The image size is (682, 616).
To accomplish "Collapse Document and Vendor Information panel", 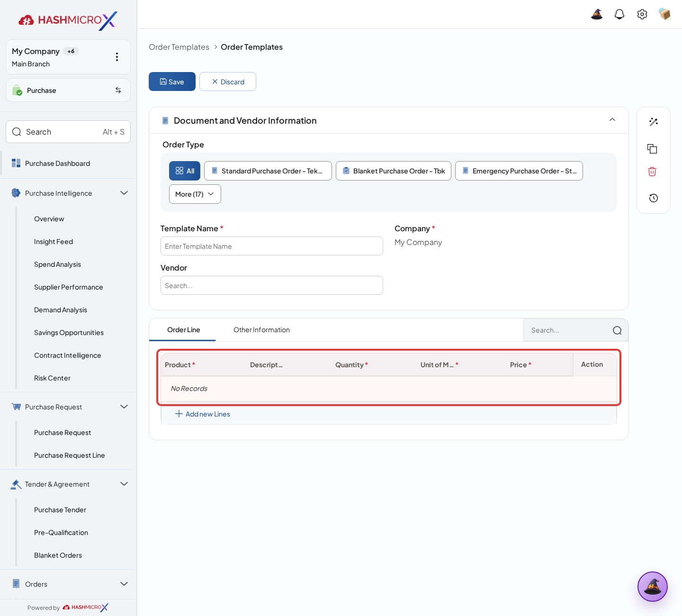I will (612, 120).
